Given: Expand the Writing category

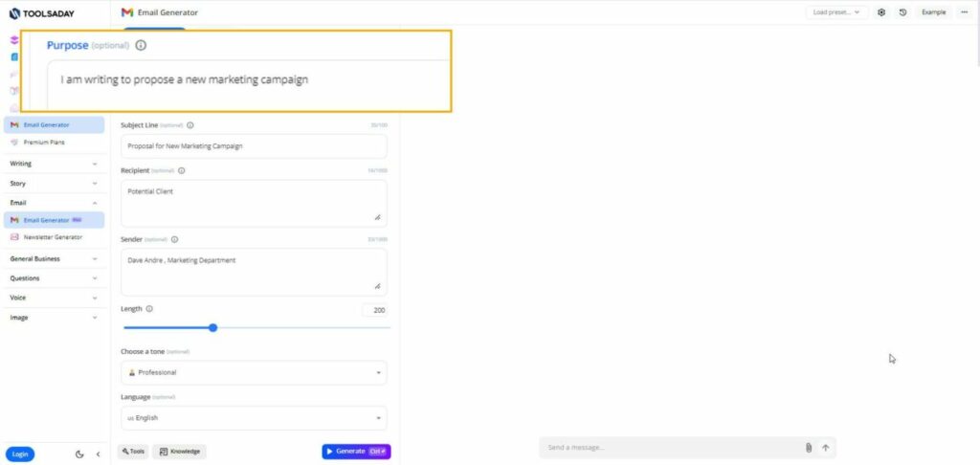Looking at the screenshot, I should pyautogui.click(x=55, y=164).
